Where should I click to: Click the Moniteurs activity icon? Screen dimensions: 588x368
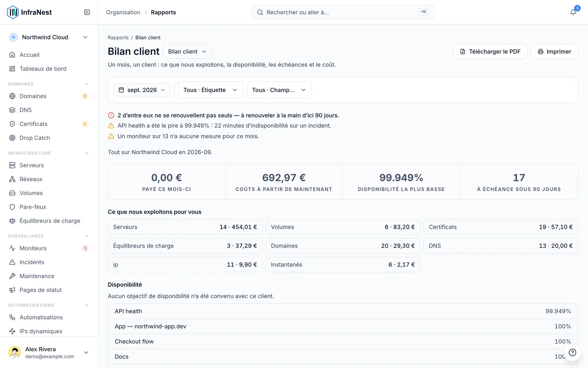(12, 248)
